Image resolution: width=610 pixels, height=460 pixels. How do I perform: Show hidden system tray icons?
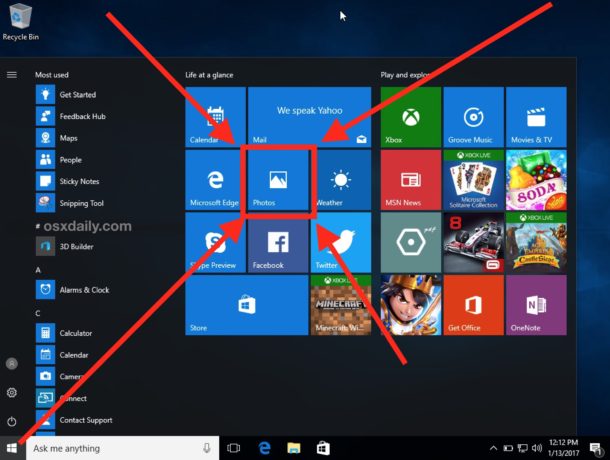[491, 448]
